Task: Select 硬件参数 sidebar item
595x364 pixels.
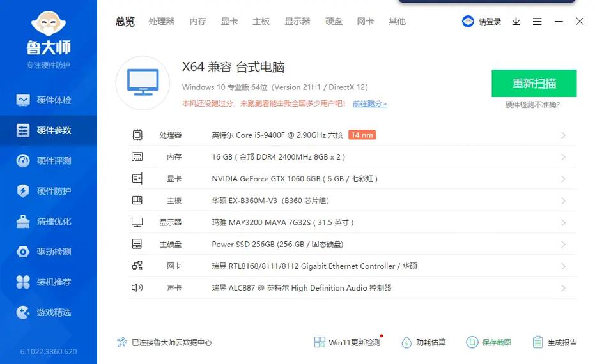Action: (x=48, y=130)
